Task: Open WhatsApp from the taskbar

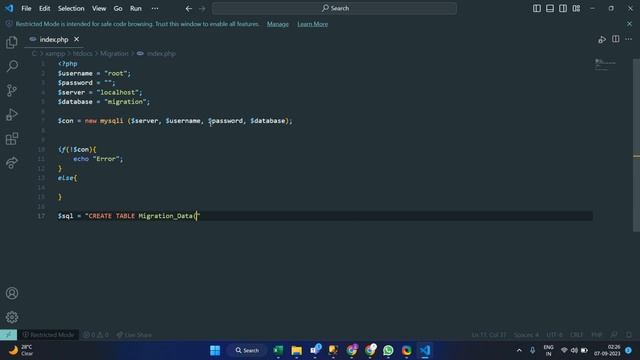Action: [388, 350]
